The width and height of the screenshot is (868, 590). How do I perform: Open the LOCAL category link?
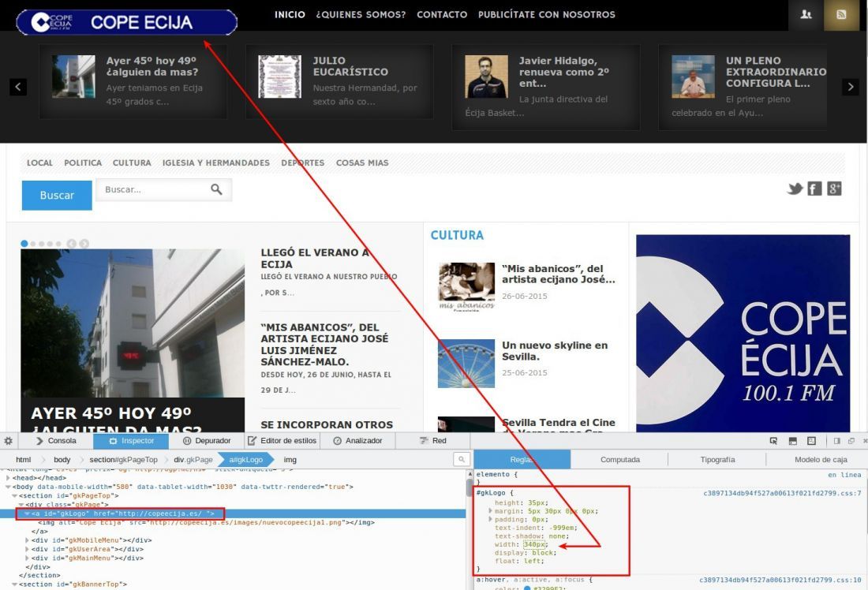(x=40, y=162)
